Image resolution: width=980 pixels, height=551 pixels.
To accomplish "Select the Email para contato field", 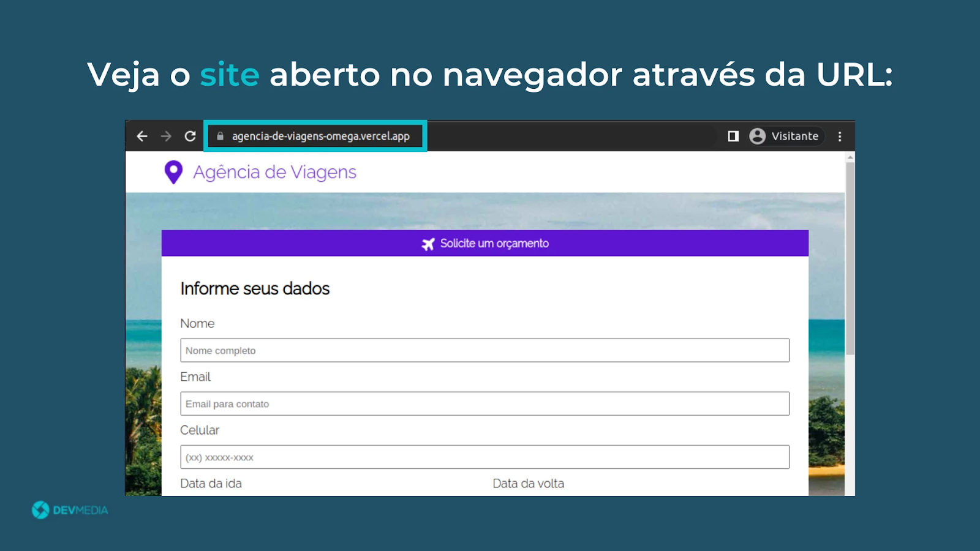I will click(x=484, y=403).
